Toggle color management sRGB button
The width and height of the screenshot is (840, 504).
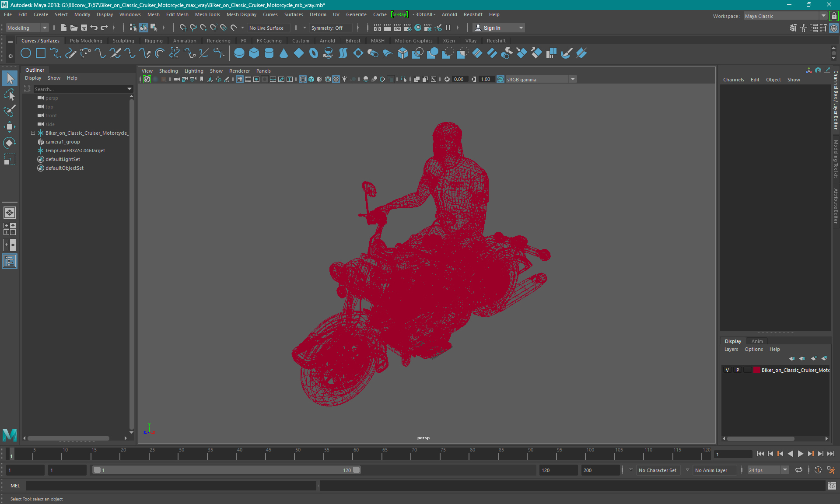pyautogui.click(x=500, y=79)
